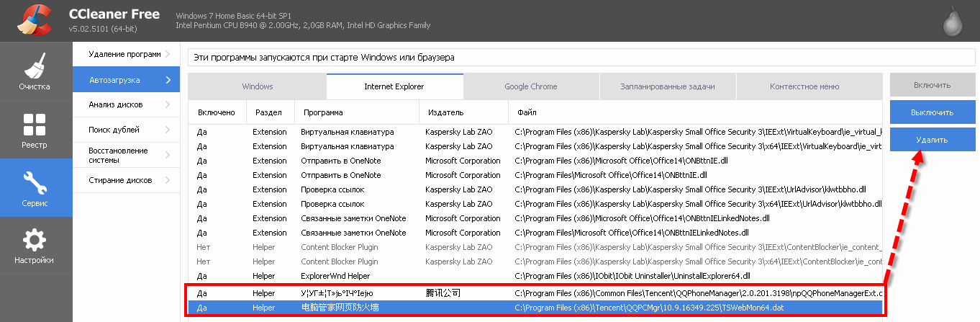Switch to Запланированные задачи tab
This screenshot has height=322, width=980.
(x=668, y=86)
